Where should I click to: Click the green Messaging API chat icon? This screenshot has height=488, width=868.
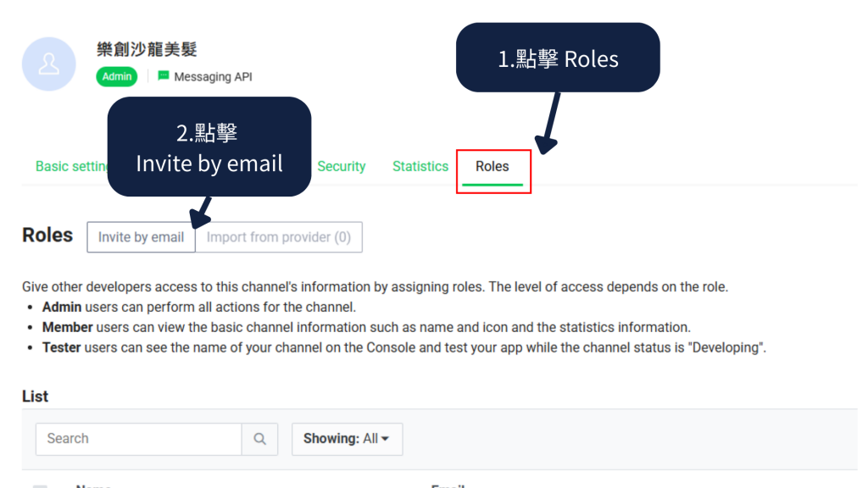point(164,76)
